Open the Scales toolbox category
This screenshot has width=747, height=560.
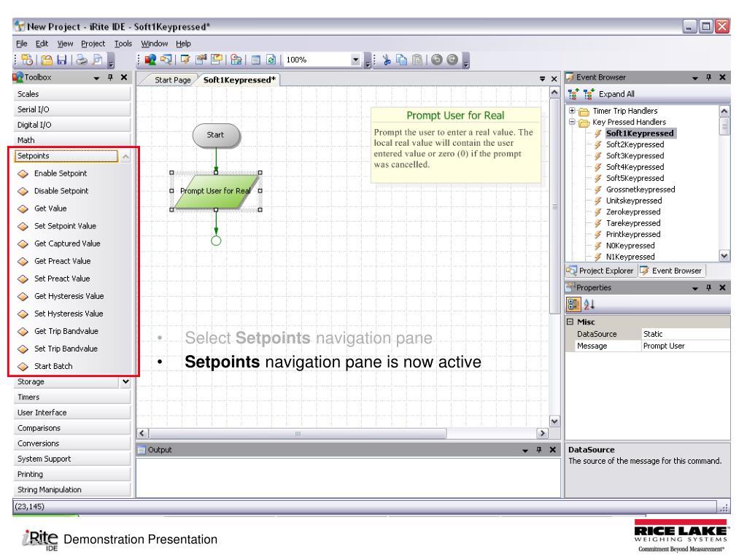[x=72, y=94]
